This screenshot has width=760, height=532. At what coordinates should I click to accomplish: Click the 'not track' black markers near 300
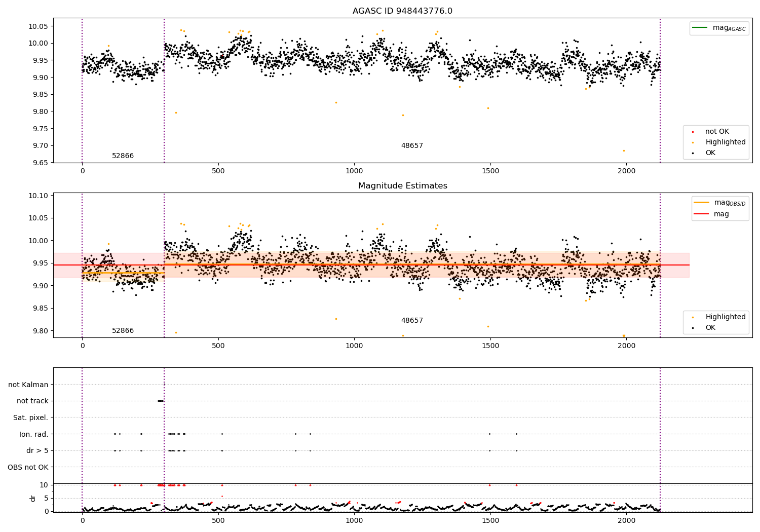[x=161, y=401]
